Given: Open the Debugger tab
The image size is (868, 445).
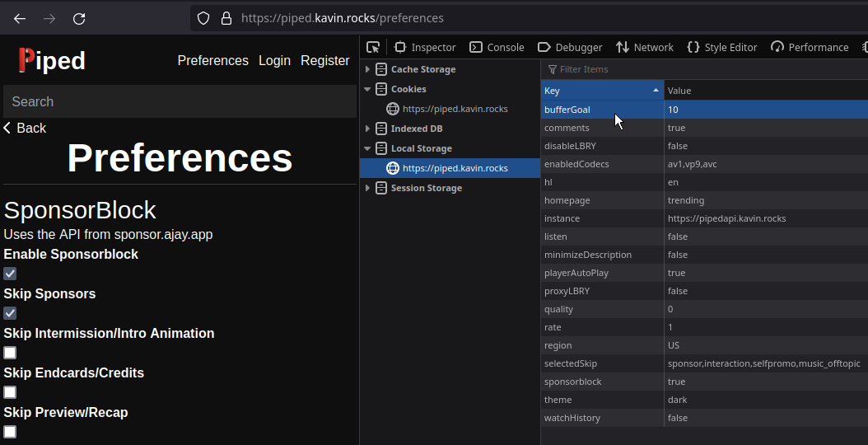Looking at the screenshot, I should pyautogui.click(x=570, y=47).
